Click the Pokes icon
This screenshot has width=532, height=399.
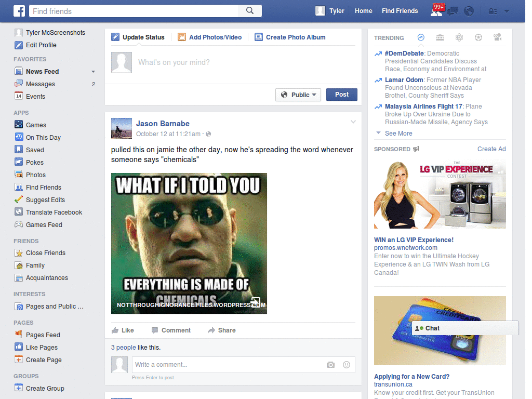click(x=19, y=162)
